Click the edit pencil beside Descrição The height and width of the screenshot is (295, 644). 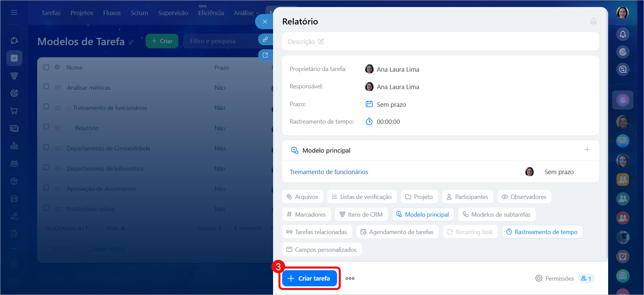321,42
